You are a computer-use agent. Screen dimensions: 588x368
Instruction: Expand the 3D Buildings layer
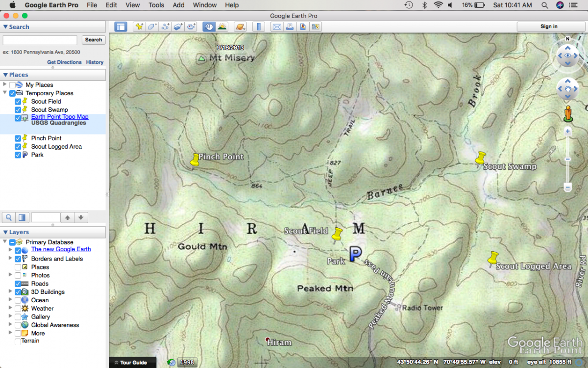coord(10,291)
